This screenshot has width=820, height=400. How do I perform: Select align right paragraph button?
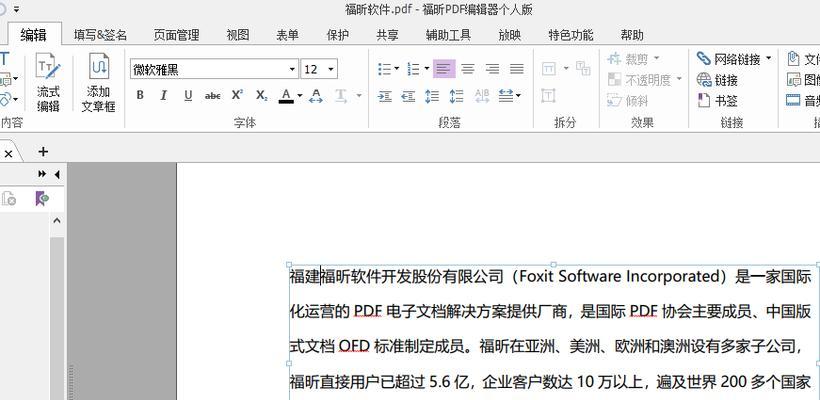pos(492,68)
